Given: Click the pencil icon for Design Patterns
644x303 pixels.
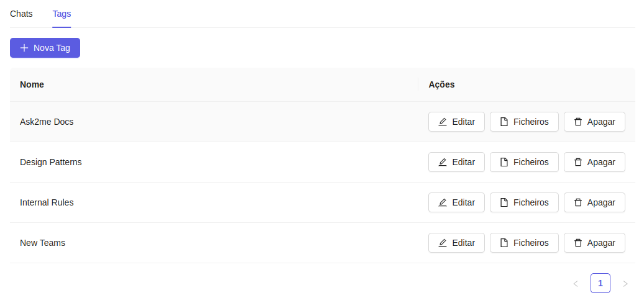Looking at the screenshot, I should [x=443, y=162].
